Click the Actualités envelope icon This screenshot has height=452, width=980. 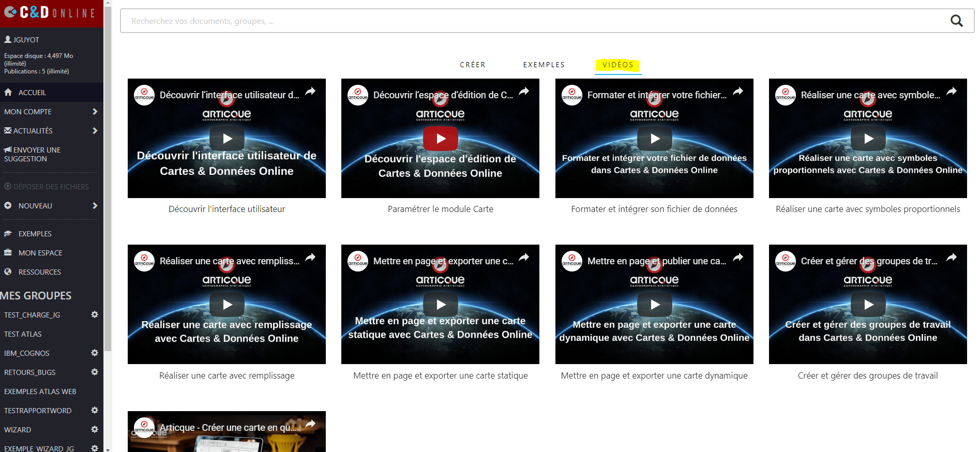pyautogui.click(x=8, y=130)
